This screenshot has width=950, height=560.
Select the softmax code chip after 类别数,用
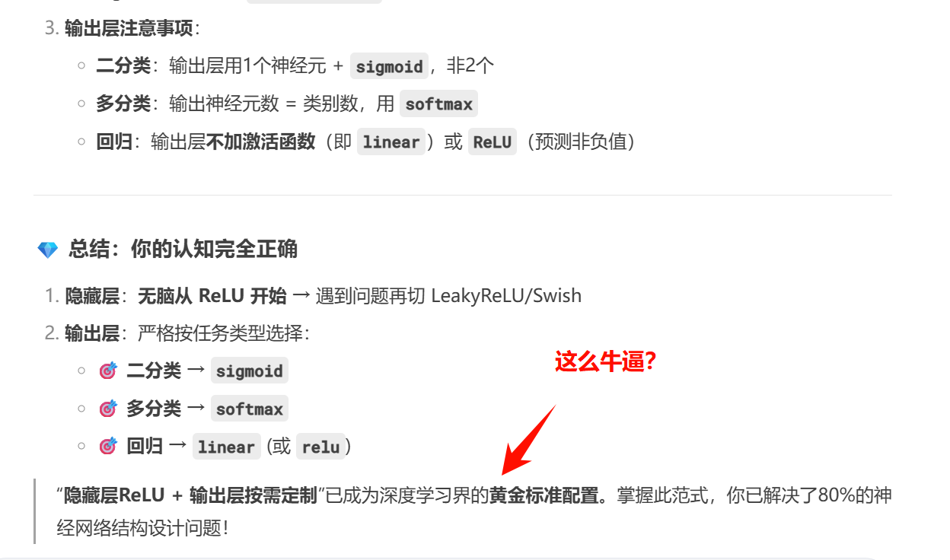(x=438, y=103)
